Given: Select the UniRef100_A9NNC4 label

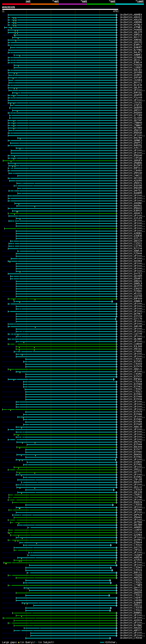Looking at the screenshot, I should pos(131,301).
